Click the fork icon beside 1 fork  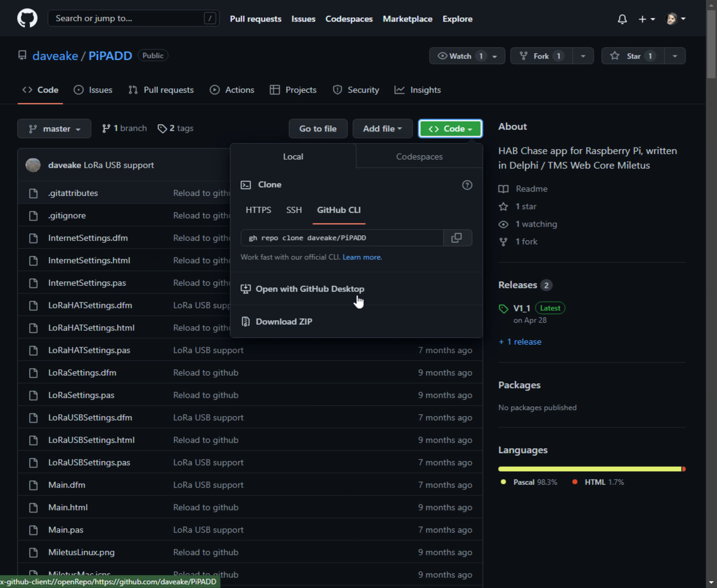503,242
